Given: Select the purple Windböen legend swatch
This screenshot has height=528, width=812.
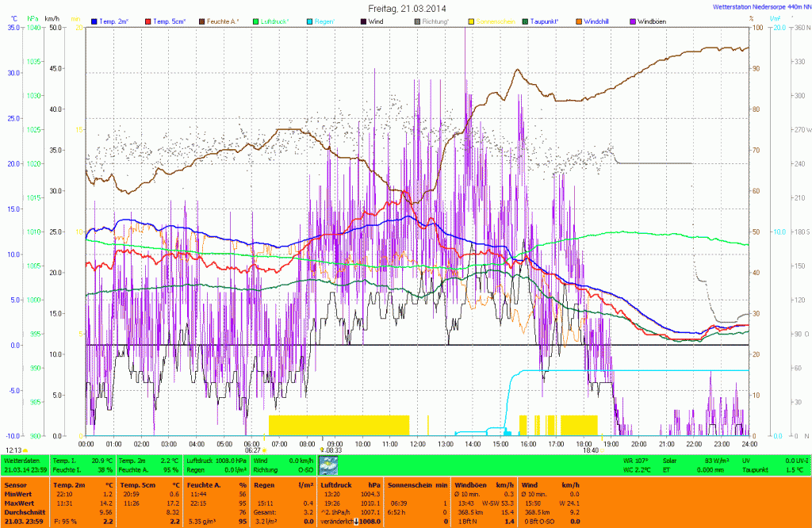Looking at the screenshot, I should click(632, 21).
